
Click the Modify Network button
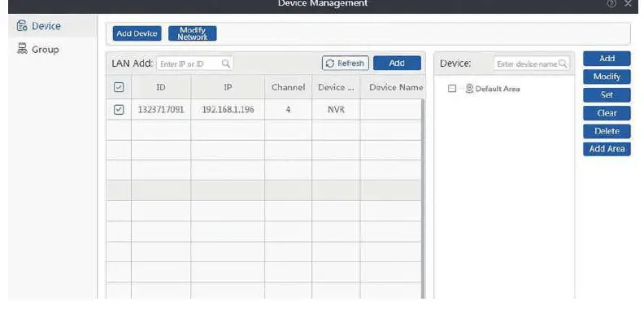pyautogui.click(x=192, y=33)
